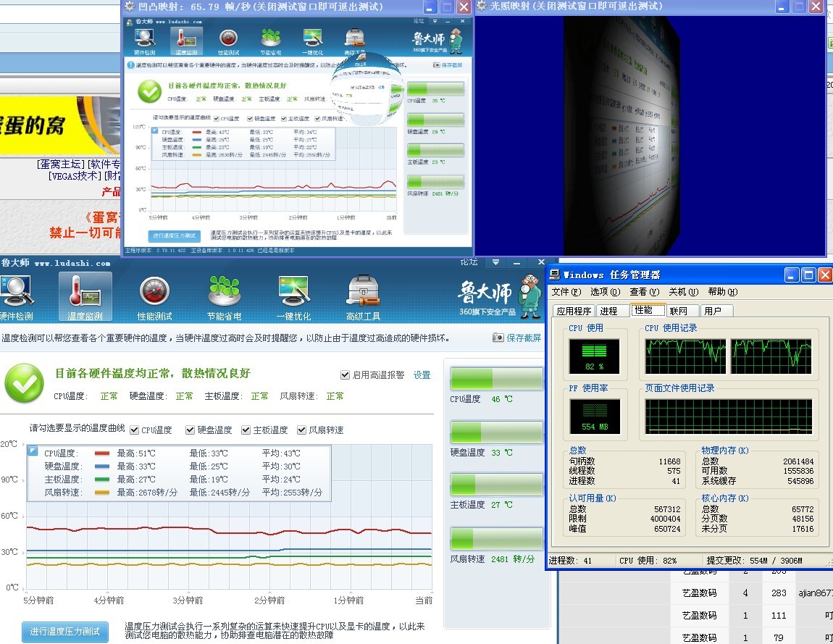Collapse the temperature legend using its corner icon
The width and height of the screenshot is (833, 644).
coord(33,451)
